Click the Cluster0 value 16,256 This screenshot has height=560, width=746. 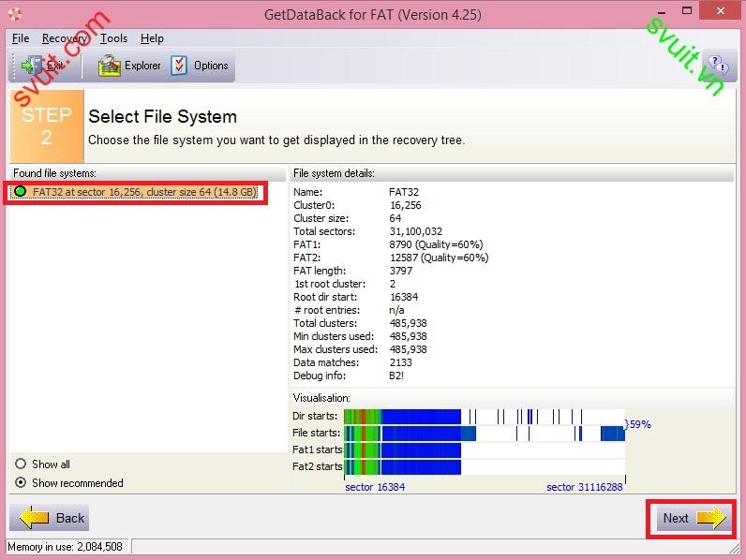[406, 205]
